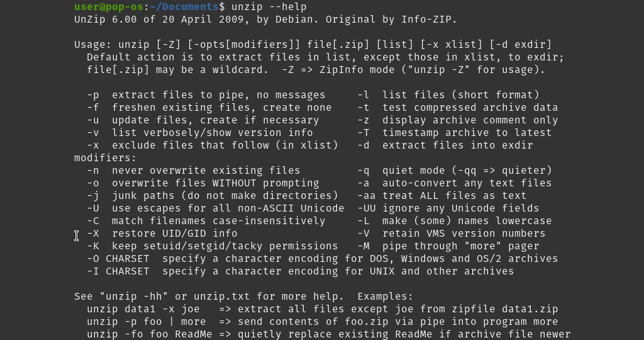Click the ~/Documents path in prompt

click(184, 7)
